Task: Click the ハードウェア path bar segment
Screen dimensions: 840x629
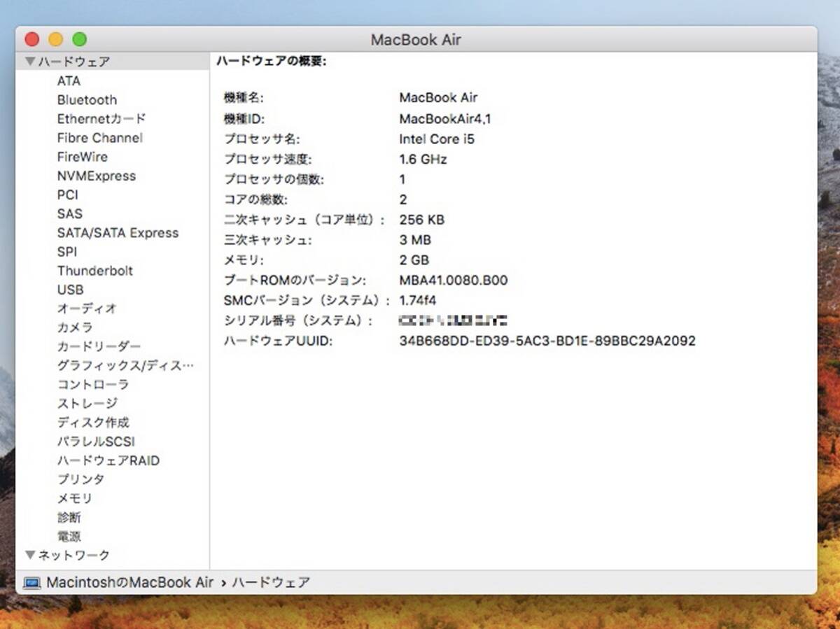Action: click(270, 582)
